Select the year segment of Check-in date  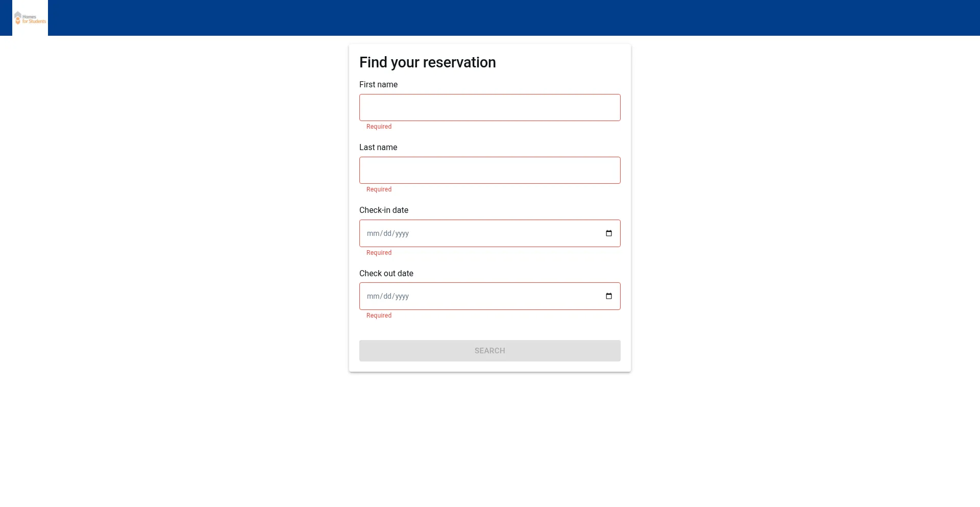coord(402,233)
